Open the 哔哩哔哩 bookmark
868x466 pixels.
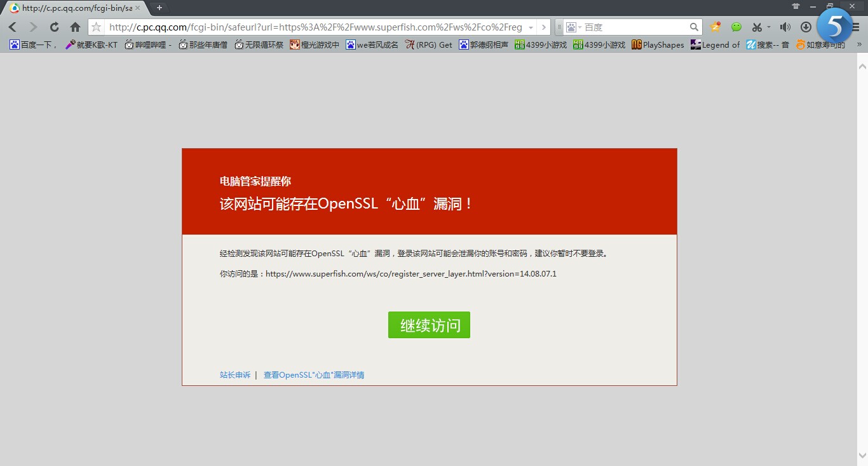pos(148,45)
